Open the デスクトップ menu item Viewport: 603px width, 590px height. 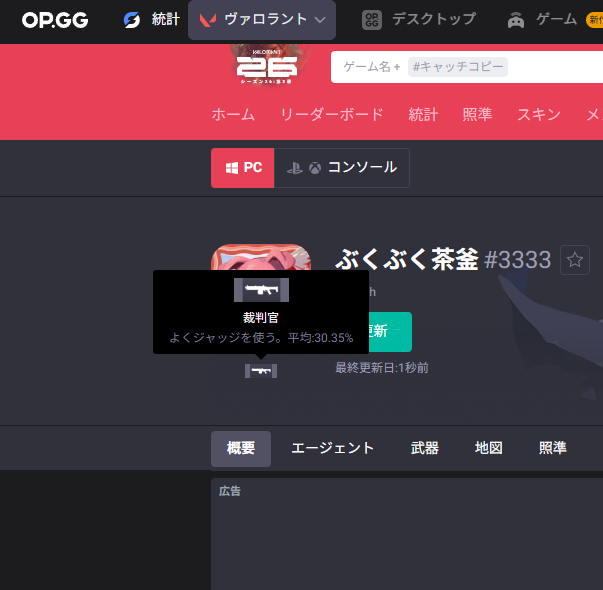click(x=434, y=19)
